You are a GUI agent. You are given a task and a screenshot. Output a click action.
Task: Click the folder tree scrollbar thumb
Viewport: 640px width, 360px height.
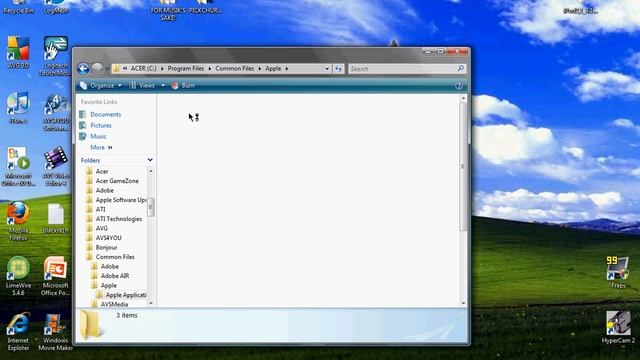[151, 207]
